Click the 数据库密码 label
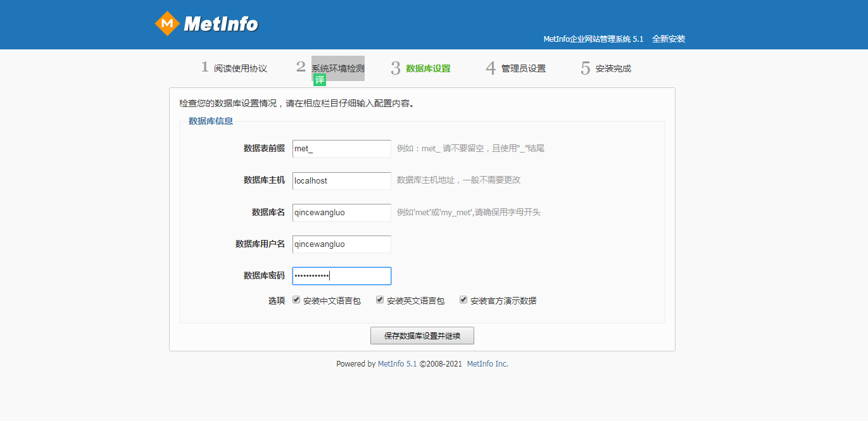This screenshot has height=421, width=868. (264, 276)
